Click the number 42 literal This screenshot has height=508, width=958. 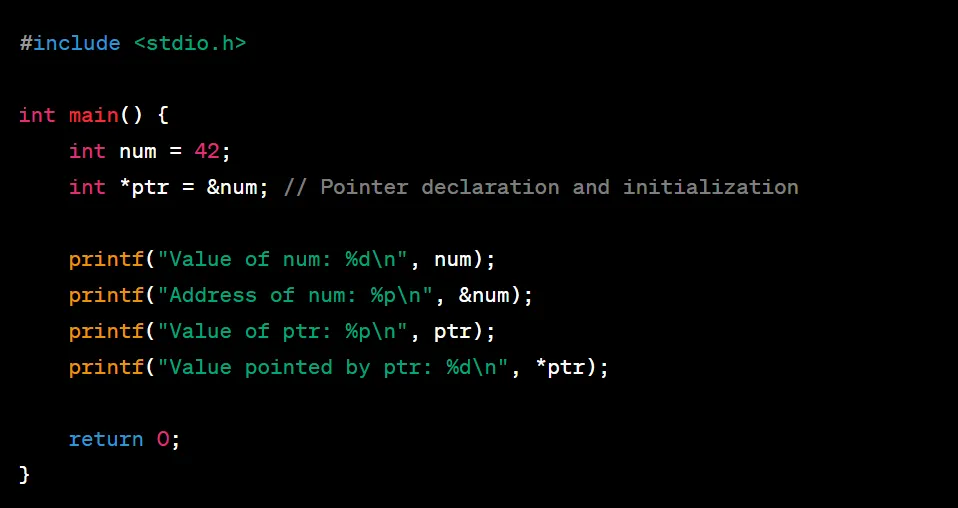pyautogui.click(x=207, y=151)
